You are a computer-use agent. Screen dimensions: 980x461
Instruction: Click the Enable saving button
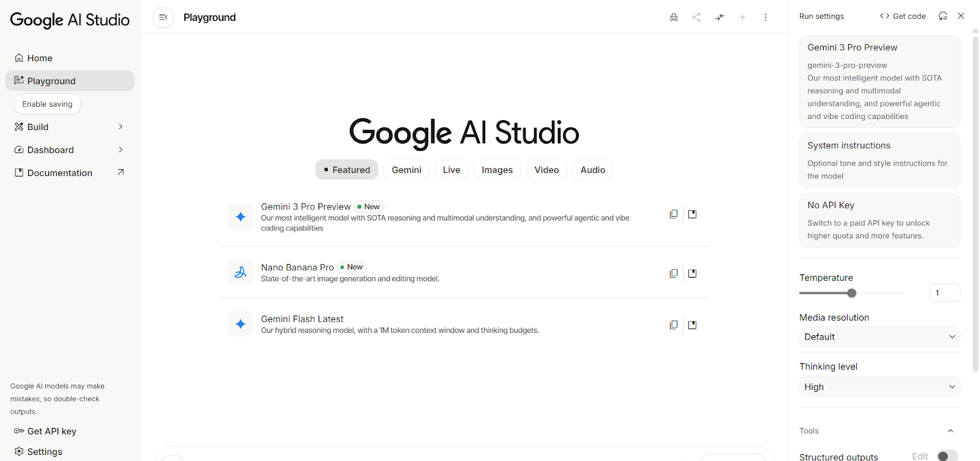click(x=47, y=104)
